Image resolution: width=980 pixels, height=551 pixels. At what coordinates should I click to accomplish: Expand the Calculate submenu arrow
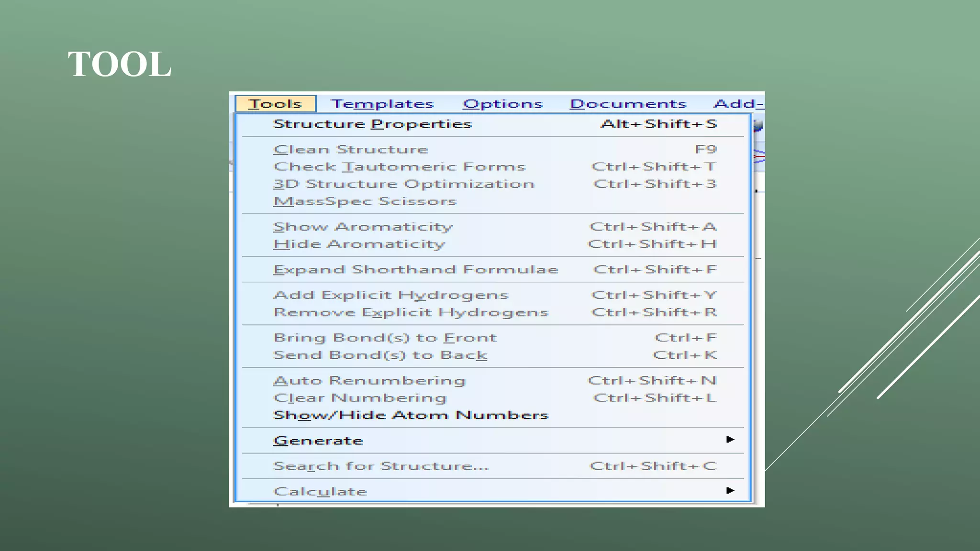730,490
